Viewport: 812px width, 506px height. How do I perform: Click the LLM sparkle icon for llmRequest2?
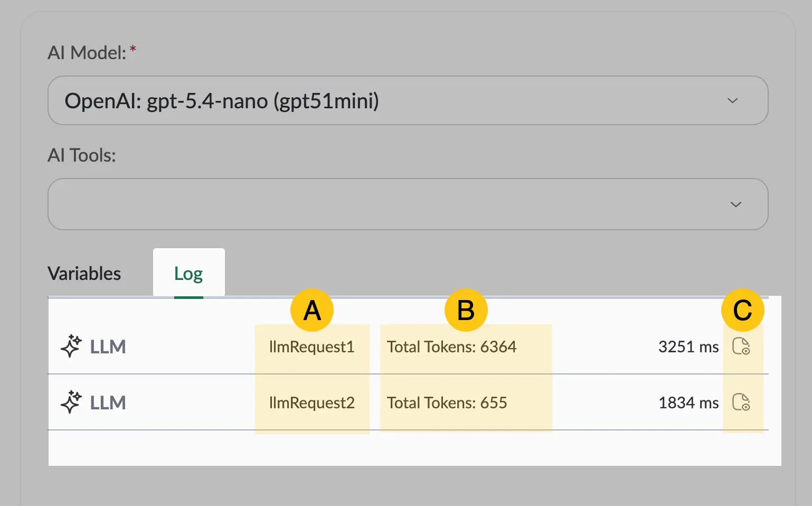pos(71,402)
